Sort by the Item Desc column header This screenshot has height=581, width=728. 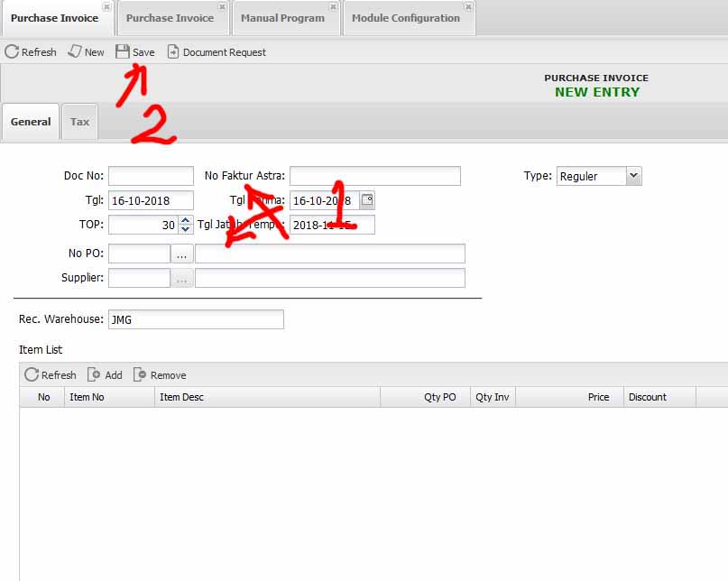click(x=267, y=397)
